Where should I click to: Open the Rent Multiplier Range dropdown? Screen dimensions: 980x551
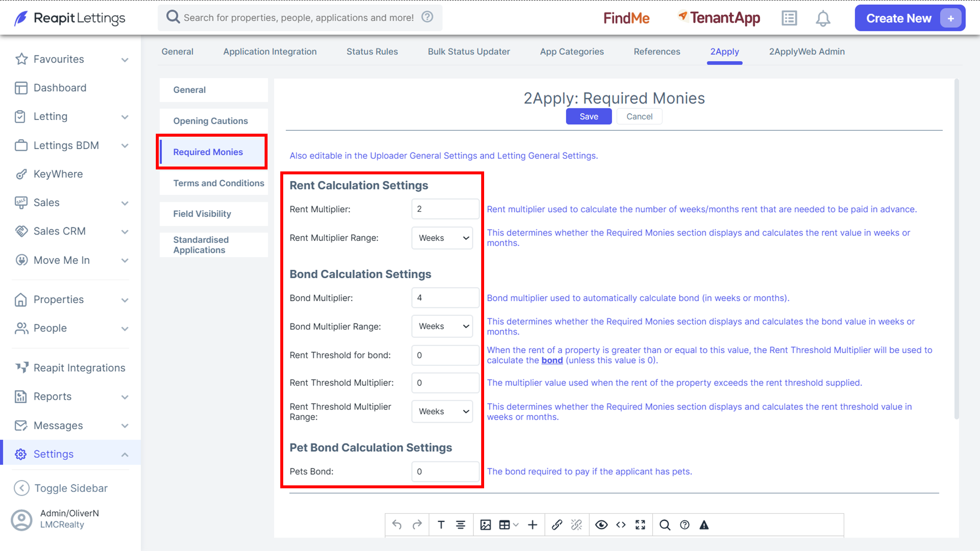(442, 238)
